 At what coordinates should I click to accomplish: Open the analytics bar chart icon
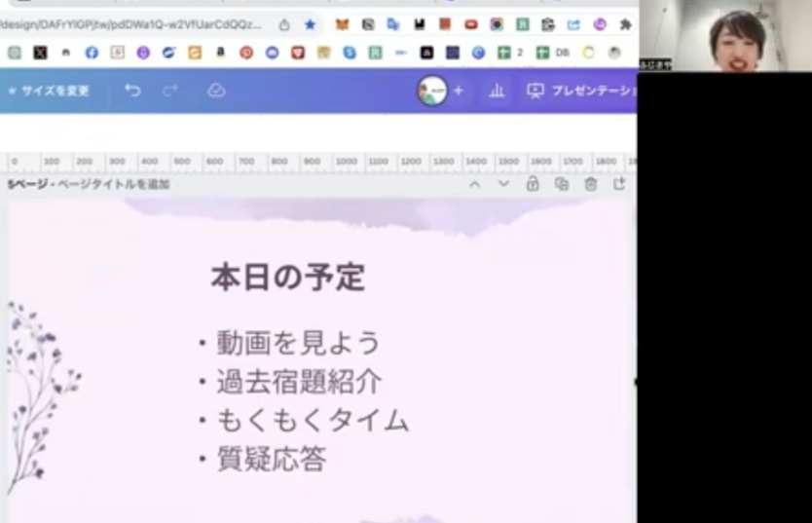(x=497, y=91)
